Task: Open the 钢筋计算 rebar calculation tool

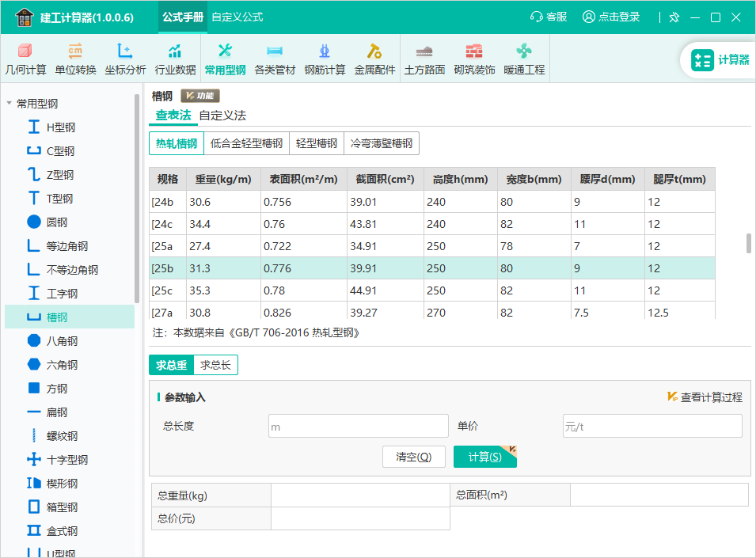Action: [x=325, y=59]
